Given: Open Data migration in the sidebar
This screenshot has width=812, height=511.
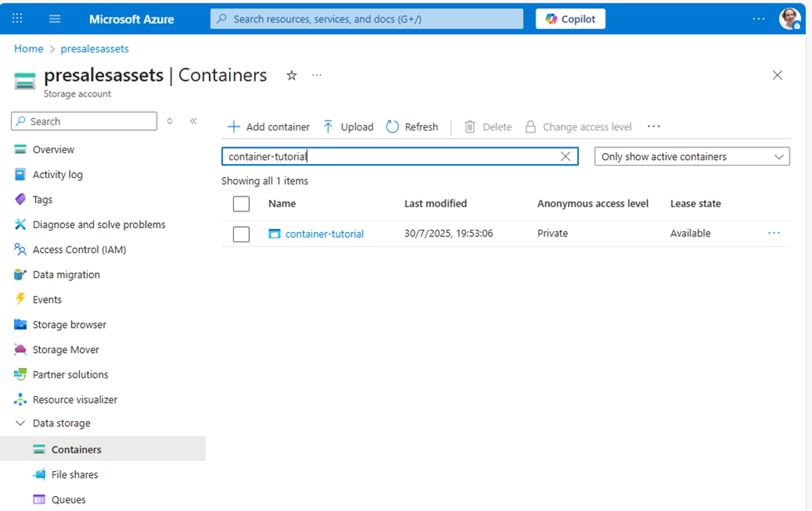Looking at the screenshot, I should pos(67,275).
